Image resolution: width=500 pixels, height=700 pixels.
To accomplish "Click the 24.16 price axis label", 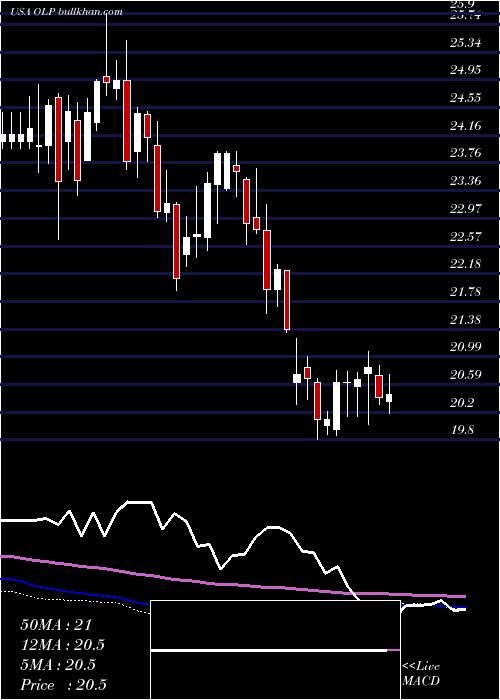I will pyautogui.click(x=466, y=126).
